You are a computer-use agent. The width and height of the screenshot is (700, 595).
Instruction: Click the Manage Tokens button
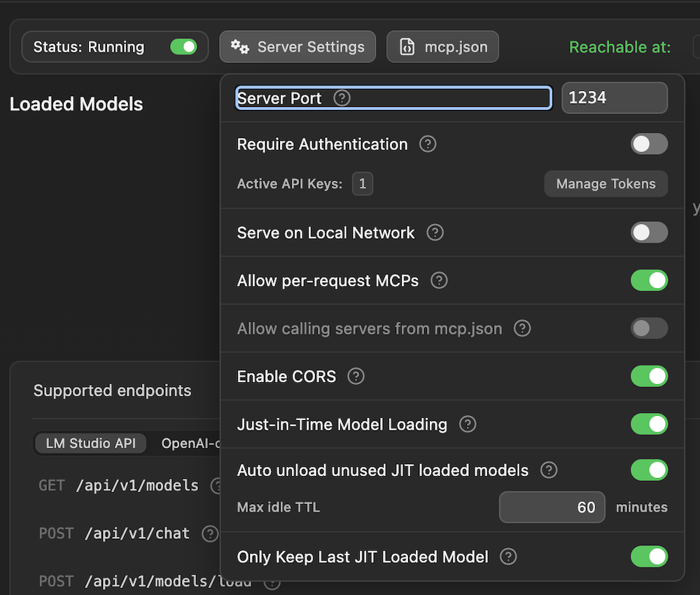click(x=605, y=183)
